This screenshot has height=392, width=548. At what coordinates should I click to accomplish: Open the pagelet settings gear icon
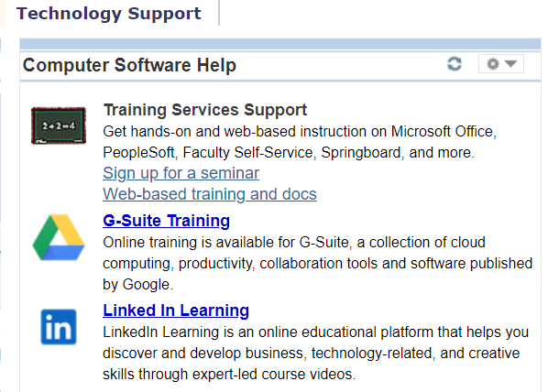493,64
